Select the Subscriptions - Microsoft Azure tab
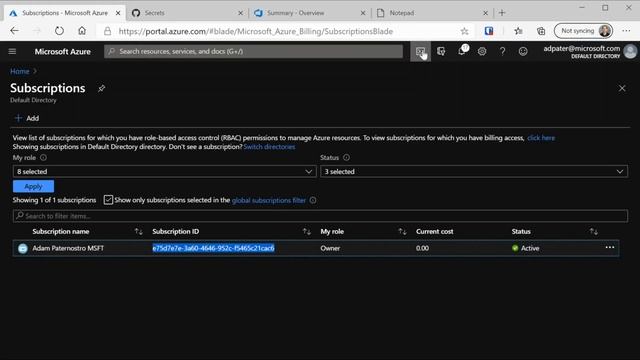This screenshot has width=640, height=360. 64,13
